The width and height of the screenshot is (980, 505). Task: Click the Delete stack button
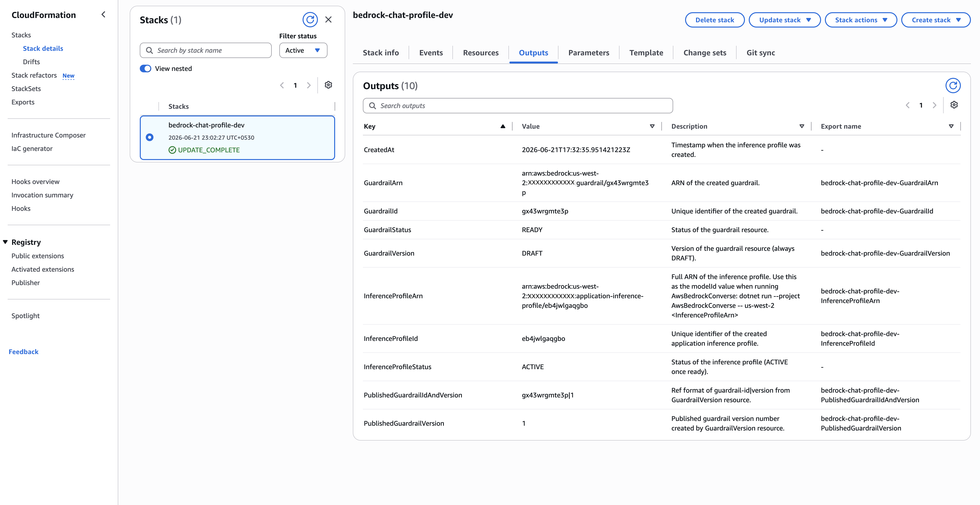click(715, 20)
